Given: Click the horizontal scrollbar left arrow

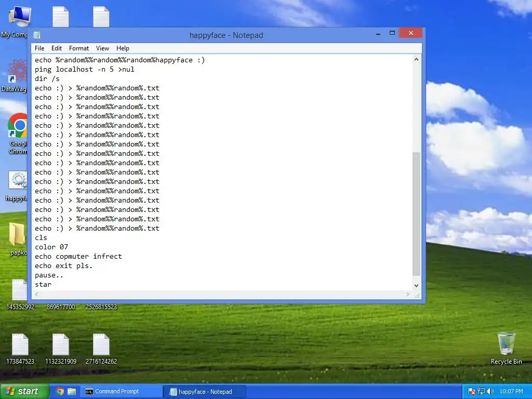Looking at the screenshot, I should 36,295.
